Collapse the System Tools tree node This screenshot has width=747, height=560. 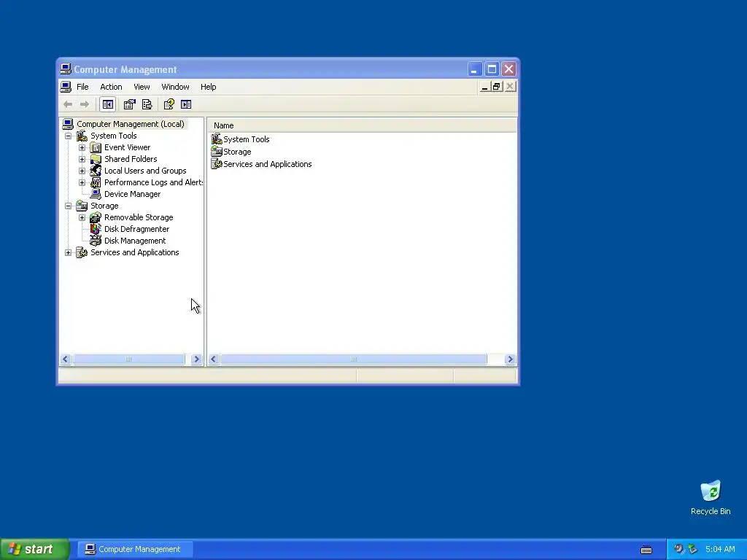[x=68, y=136]
